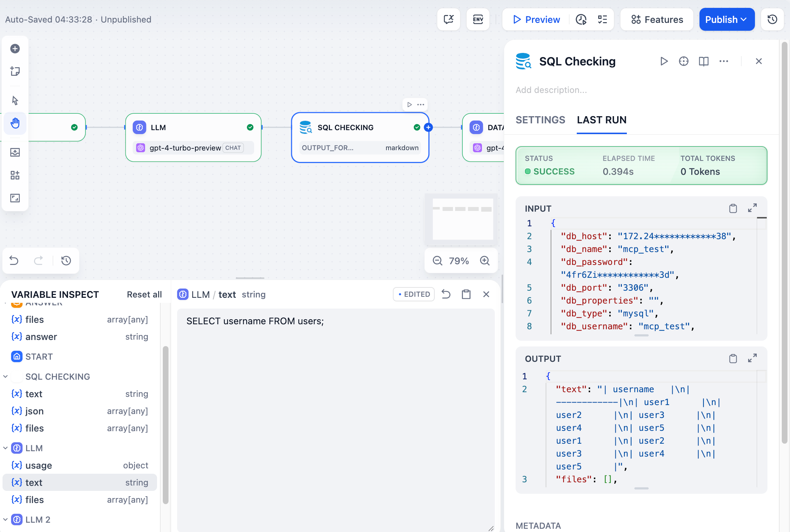Click the plus handle on the SQL CHECKING node
The width and height of the screenshot is (790, 532).
428,127
